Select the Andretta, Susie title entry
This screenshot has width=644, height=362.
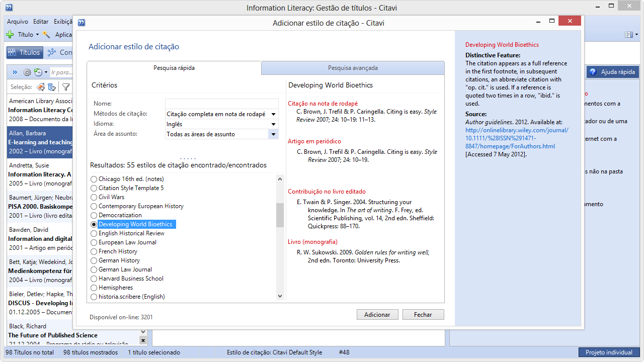click(x=40, y=174)
